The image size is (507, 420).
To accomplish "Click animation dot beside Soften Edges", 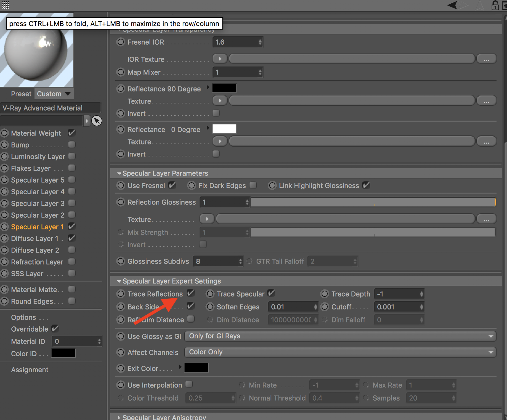I will point(210,307).
